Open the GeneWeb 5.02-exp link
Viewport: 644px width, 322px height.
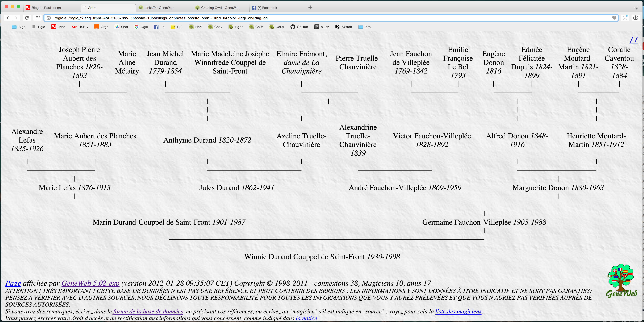click(x=91, y=283)
